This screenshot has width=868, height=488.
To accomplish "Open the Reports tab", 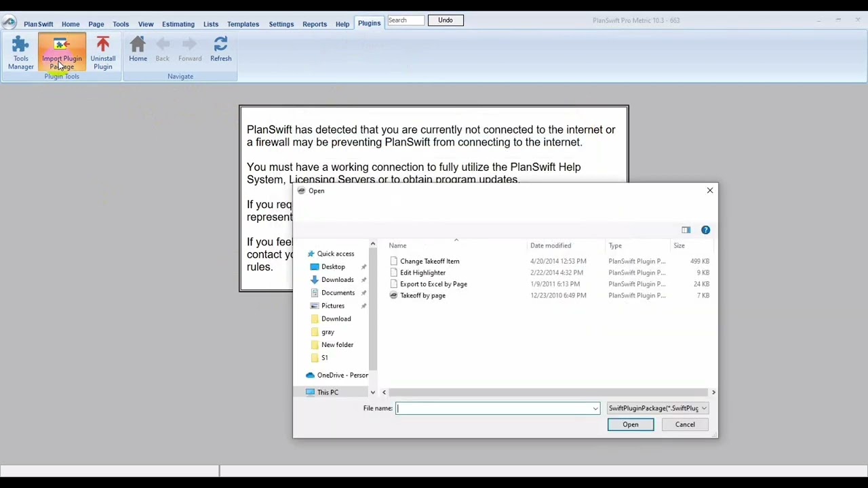I will (314, 24).
